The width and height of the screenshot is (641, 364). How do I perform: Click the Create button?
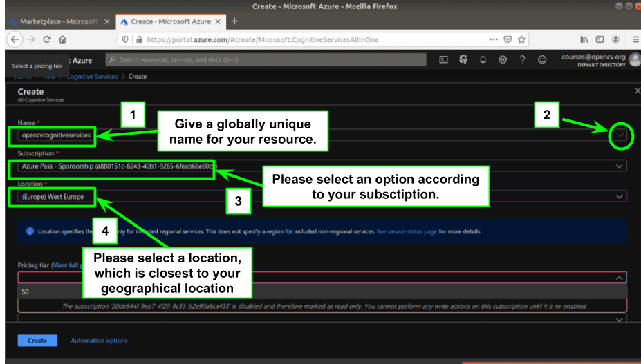coord(37,341)
